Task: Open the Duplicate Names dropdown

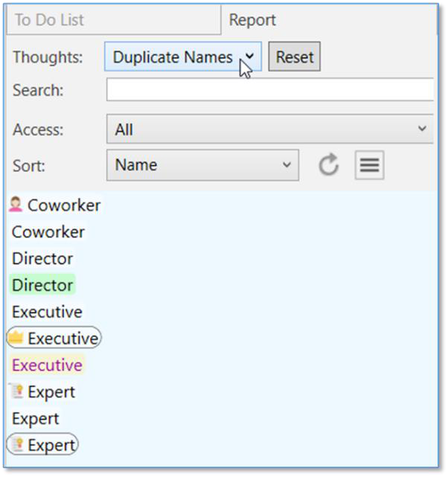Action: click(182, 57)
